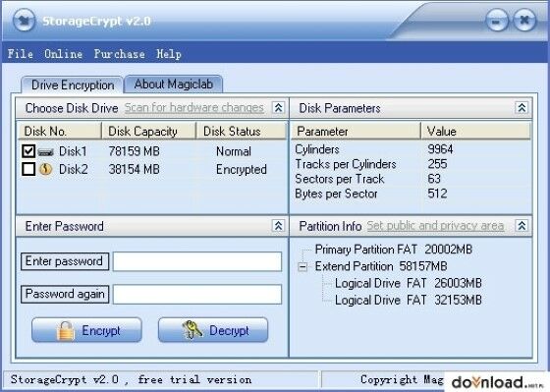
Task: Select the Bytes per Sector parameter row
Action: click(x=412, y=194)
